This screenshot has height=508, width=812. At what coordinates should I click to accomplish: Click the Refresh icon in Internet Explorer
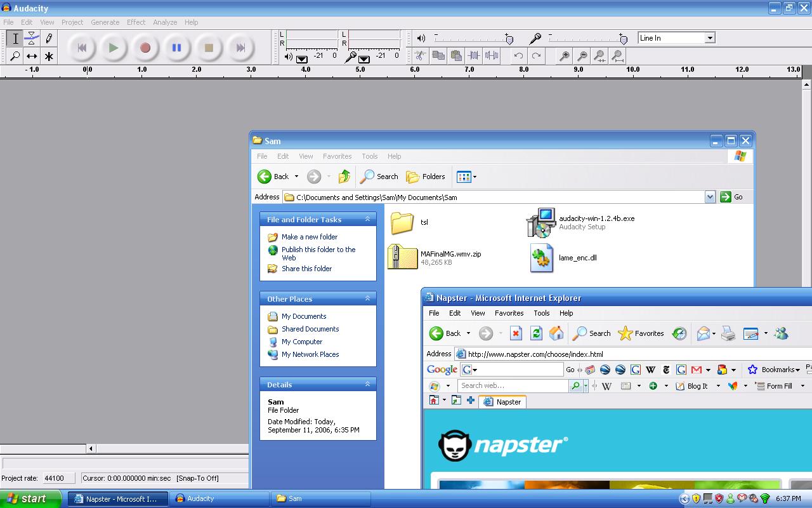(x=536, y=333)
